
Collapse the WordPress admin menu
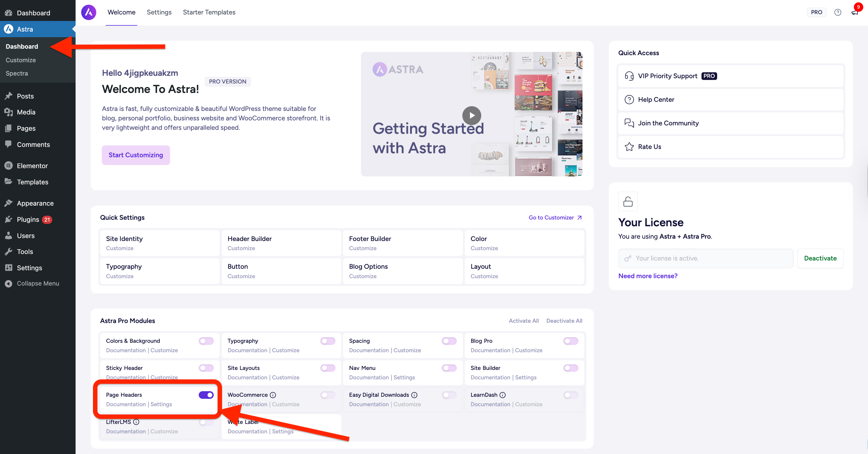[38, 283]
